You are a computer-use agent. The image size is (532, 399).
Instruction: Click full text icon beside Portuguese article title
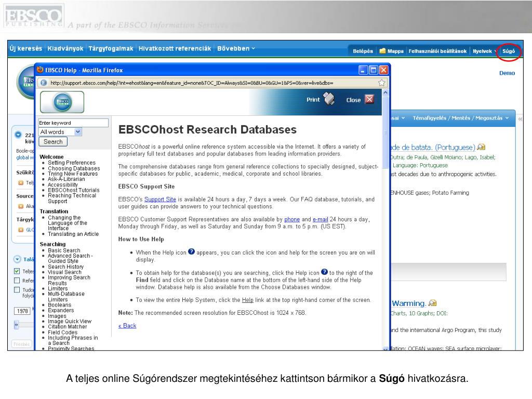(x=481, y=147)
